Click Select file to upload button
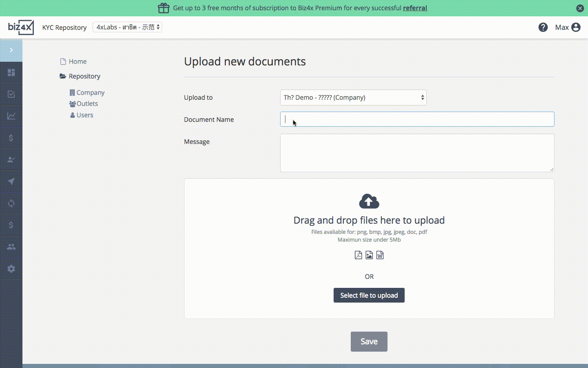The height and width of the screenshot is (368, 588). pos(369,295)
